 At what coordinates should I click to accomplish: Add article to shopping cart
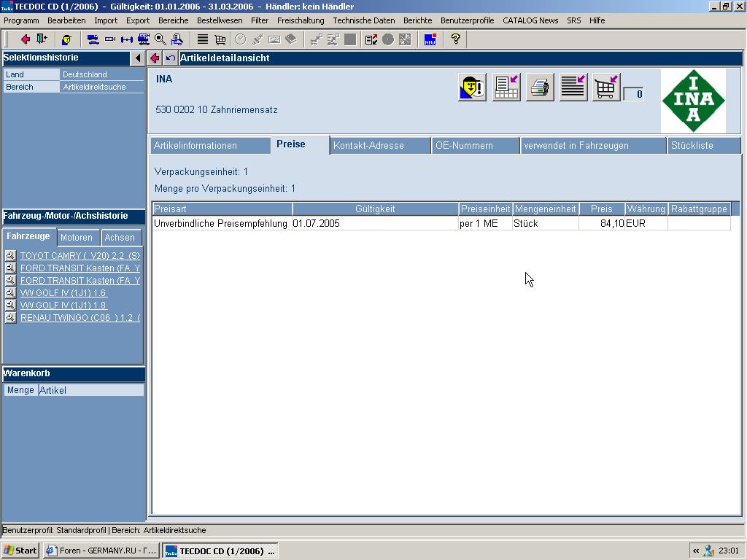tap(606, 88)
